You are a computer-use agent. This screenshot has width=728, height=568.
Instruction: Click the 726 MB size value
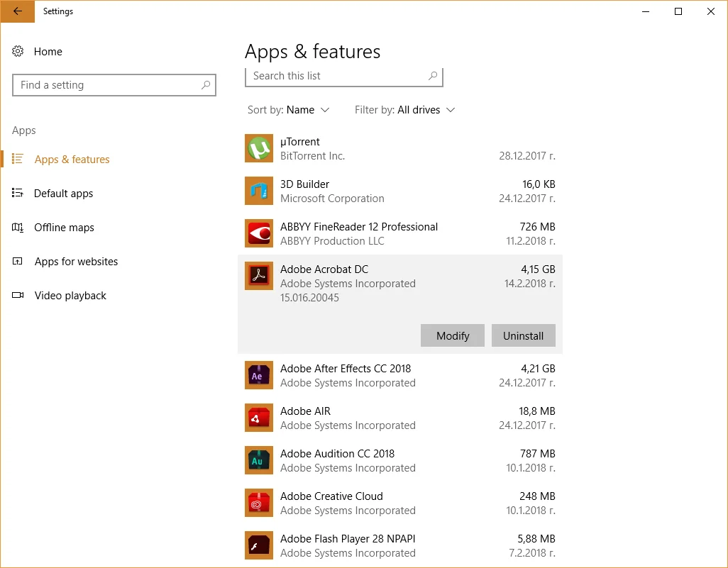click(538, 226)
